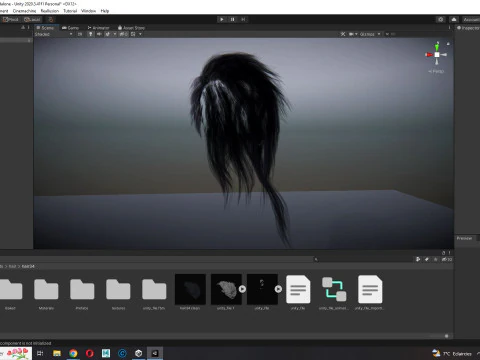This screenshot has width=480, height=360.
Task: Toggle the Persp projection label
Action: coord(436,71)
